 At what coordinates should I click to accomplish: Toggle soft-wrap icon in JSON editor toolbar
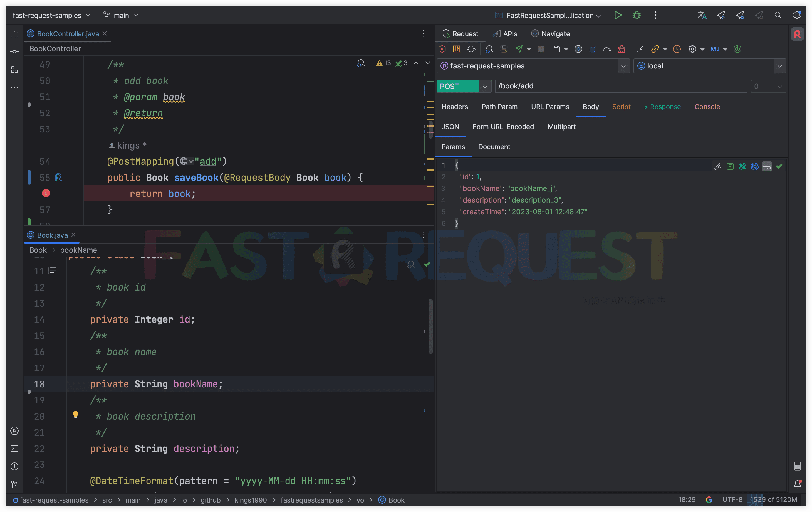click(766, 166)
